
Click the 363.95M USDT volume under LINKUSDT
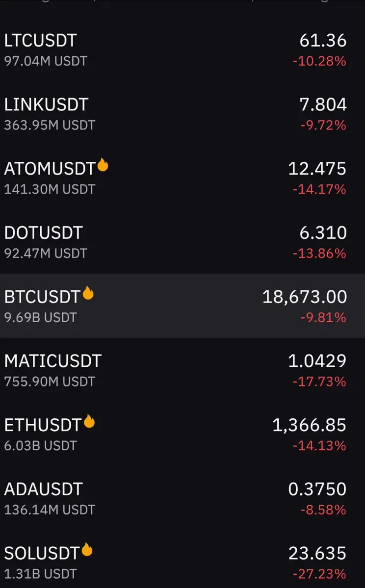(50, 125)
